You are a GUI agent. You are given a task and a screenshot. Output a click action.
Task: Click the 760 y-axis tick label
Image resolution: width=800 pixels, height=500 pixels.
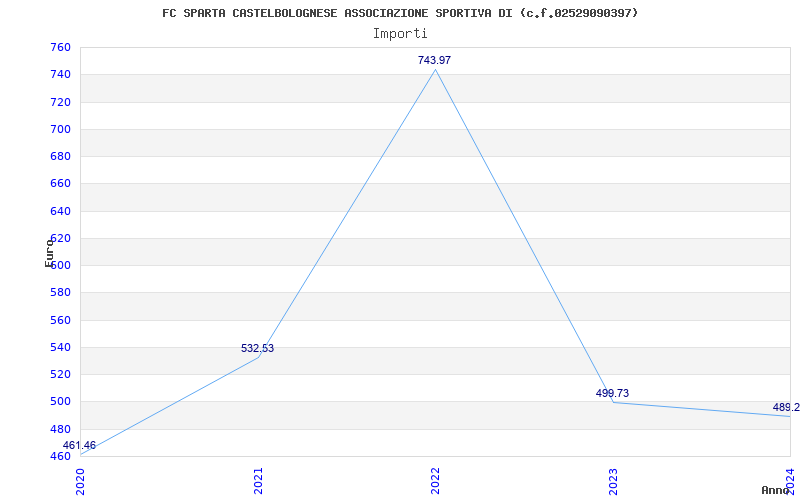pos(61,47)
